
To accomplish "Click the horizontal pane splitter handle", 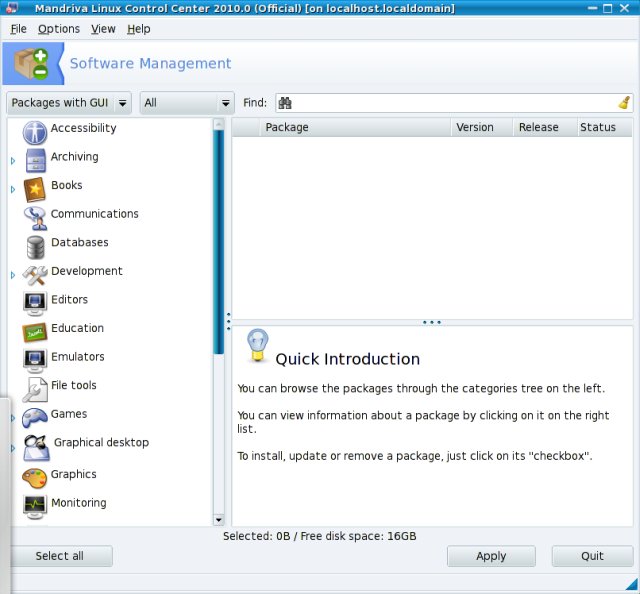I will [432, 323].
